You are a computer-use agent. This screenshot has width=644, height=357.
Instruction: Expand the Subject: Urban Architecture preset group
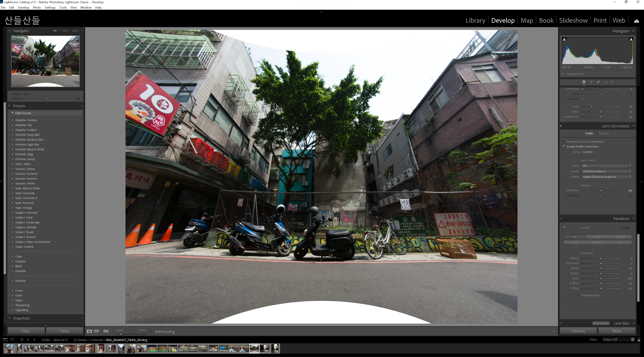point(12,242)
